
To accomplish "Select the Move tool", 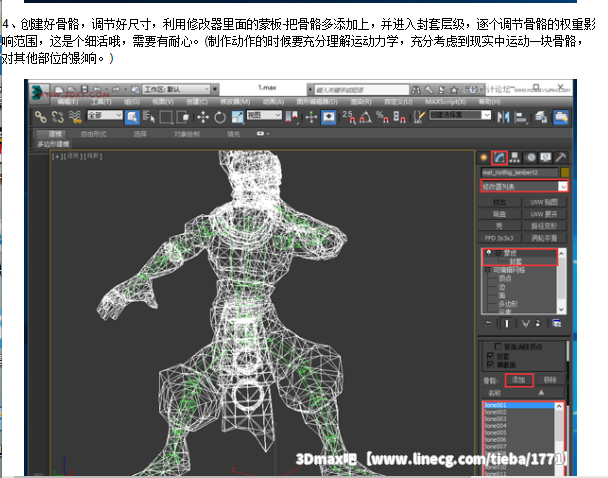I will [x=203, y=117].
